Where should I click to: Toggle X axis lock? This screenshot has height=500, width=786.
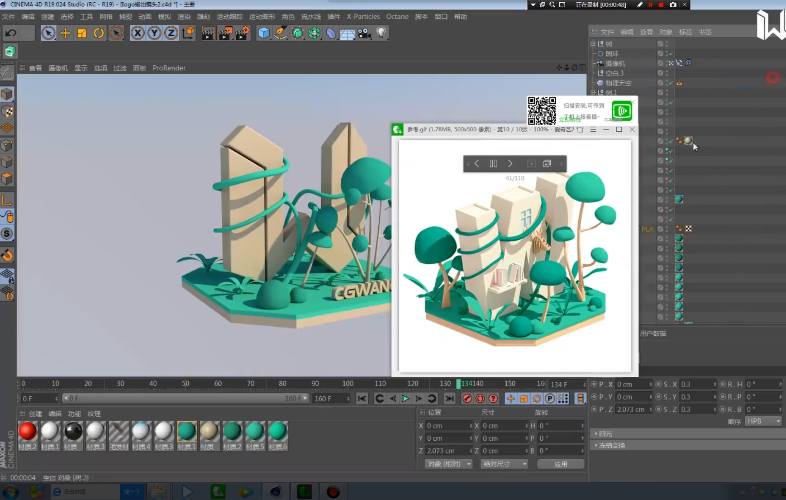point(138,33)
